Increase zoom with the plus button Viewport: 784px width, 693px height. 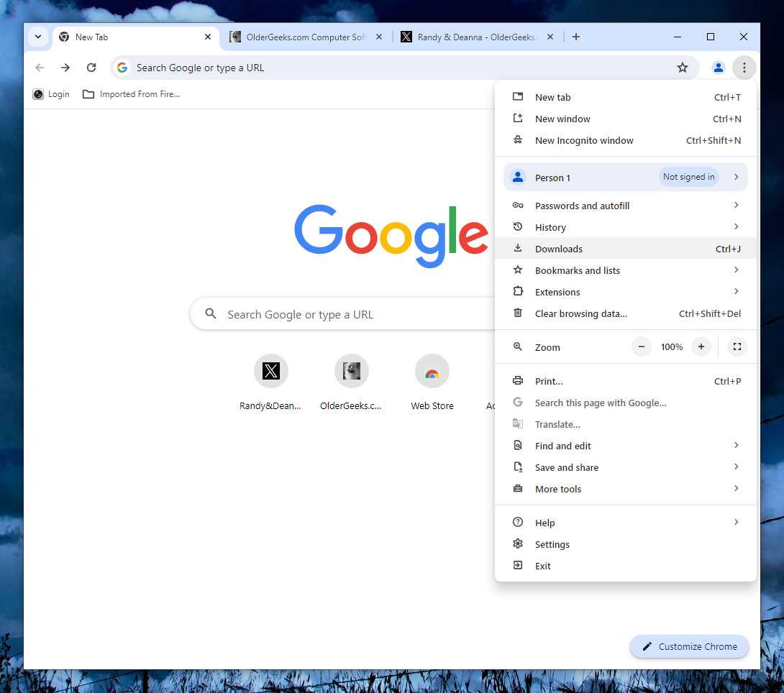[x=701, y=346]
